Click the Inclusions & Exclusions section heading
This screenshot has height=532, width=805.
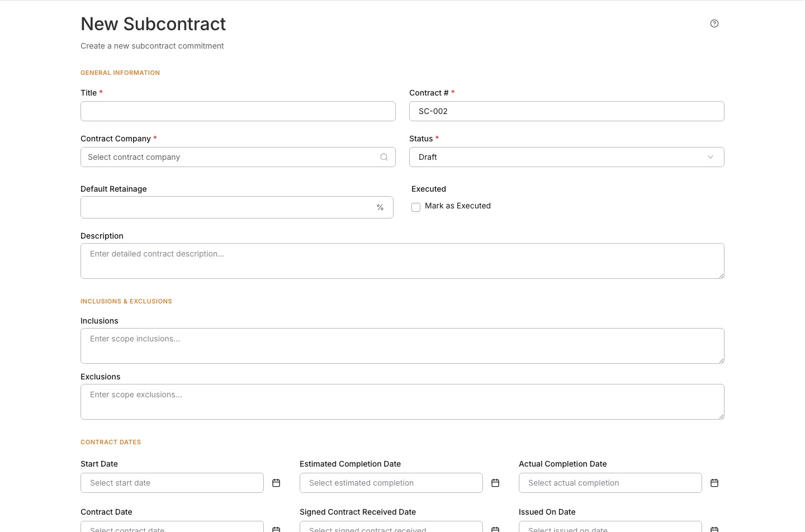click(126, 301)
